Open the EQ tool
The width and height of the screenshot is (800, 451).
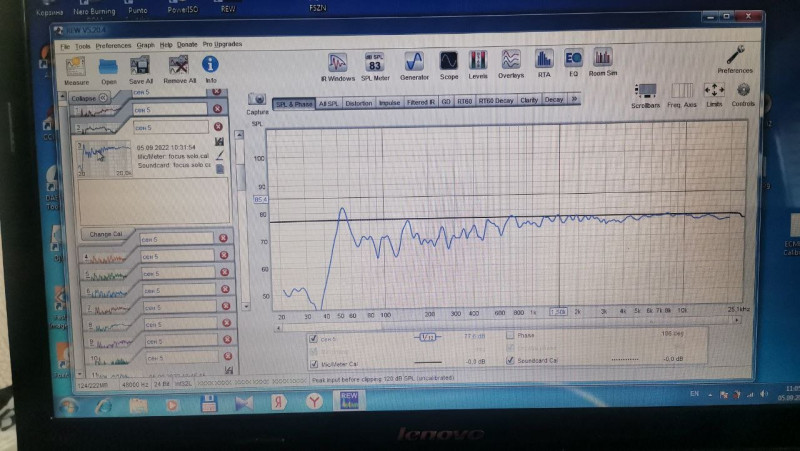point(573,59)
